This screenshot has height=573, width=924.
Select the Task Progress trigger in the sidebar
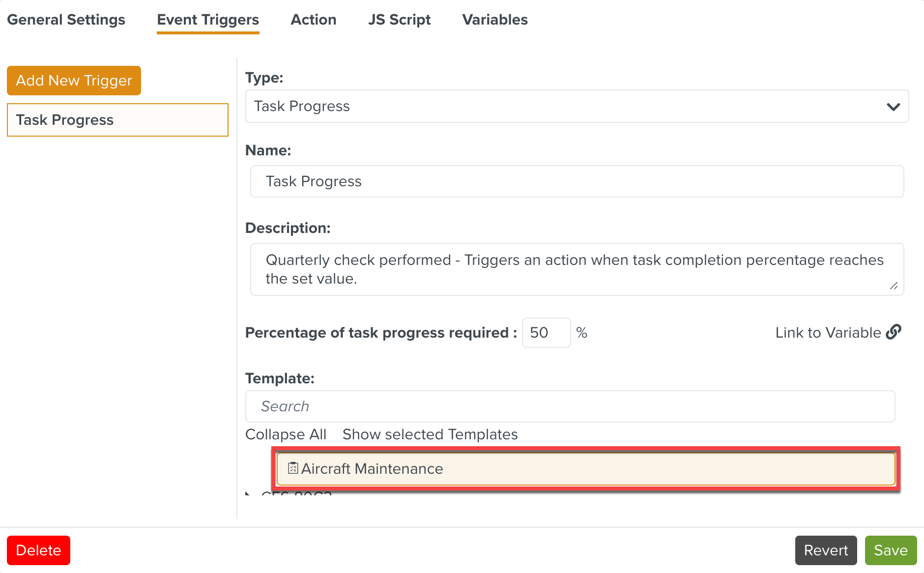coord(117,119)
